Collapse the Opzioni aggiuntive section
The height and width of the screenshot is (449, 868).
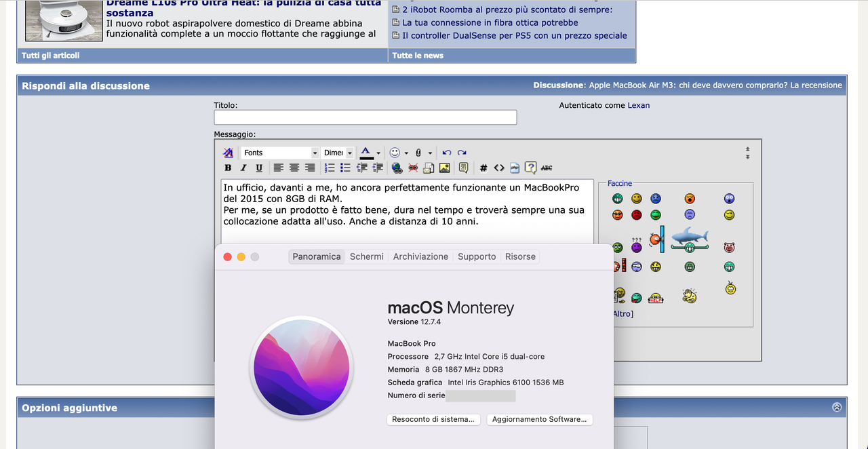point(837,408)
